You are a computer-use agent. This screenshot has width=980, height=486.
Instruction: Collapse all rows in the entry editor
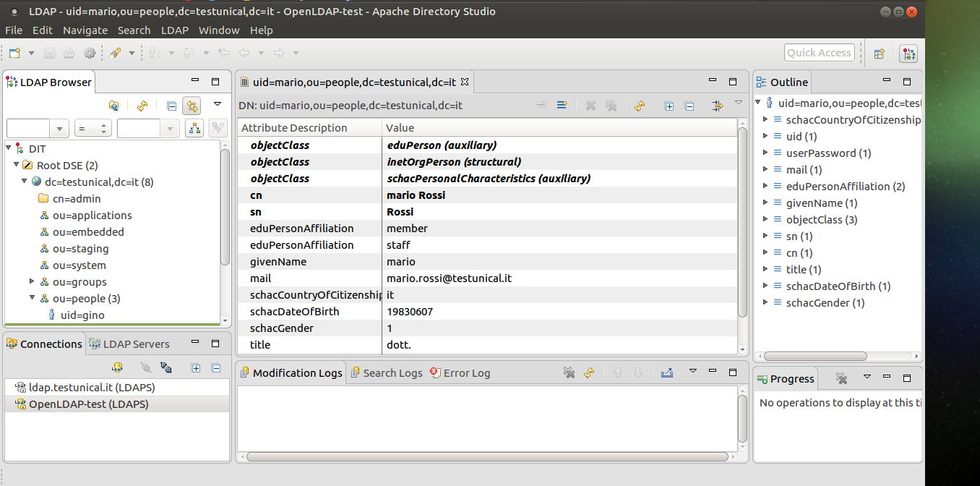point(689,106)
